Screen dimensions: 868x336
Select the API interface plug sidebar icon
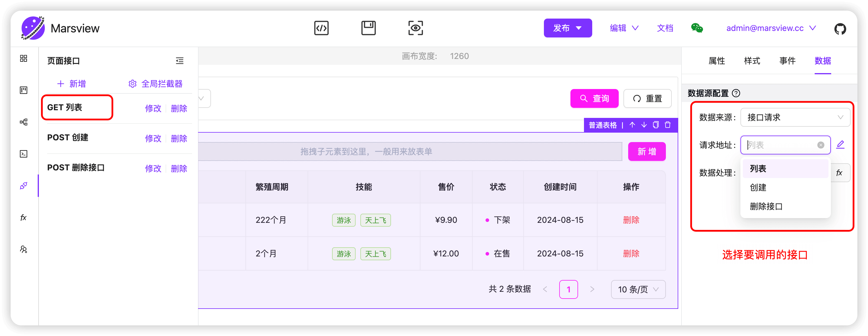pyautogui.click(x=24, y=186)
